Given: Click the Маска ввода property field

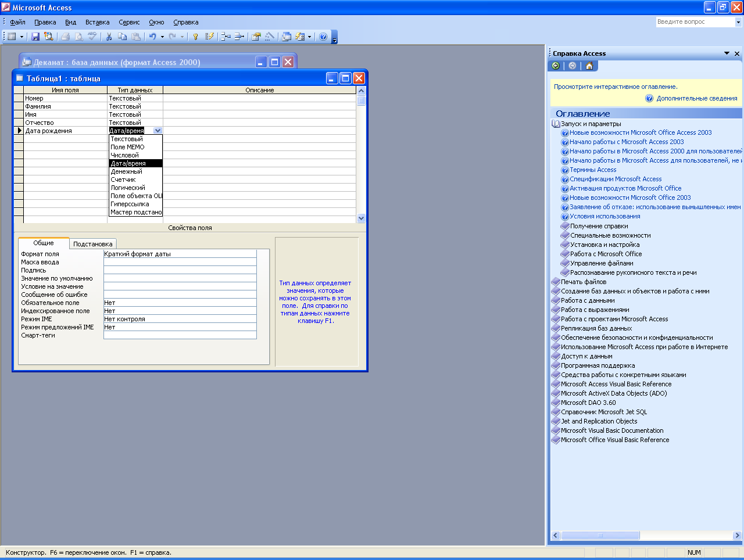Looking at the screenshot, I should 180,262.
